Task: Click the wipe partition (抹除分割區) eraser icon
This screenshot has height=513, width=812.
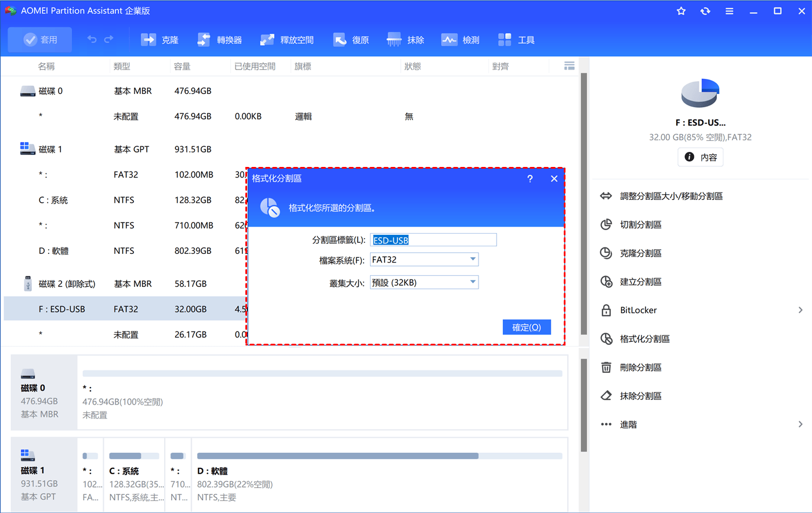Action: click(x=606, y=396)
